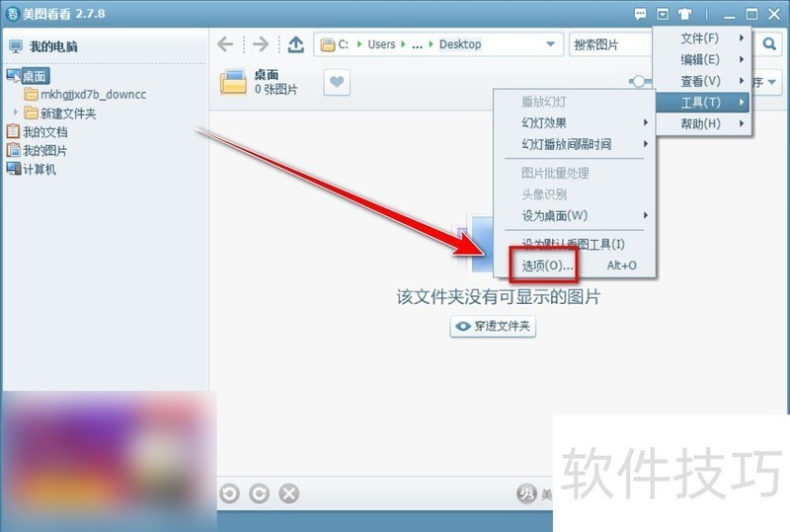Click the Users path segment
Viewport: 790px width, 532px height.
tap(381, 44)
